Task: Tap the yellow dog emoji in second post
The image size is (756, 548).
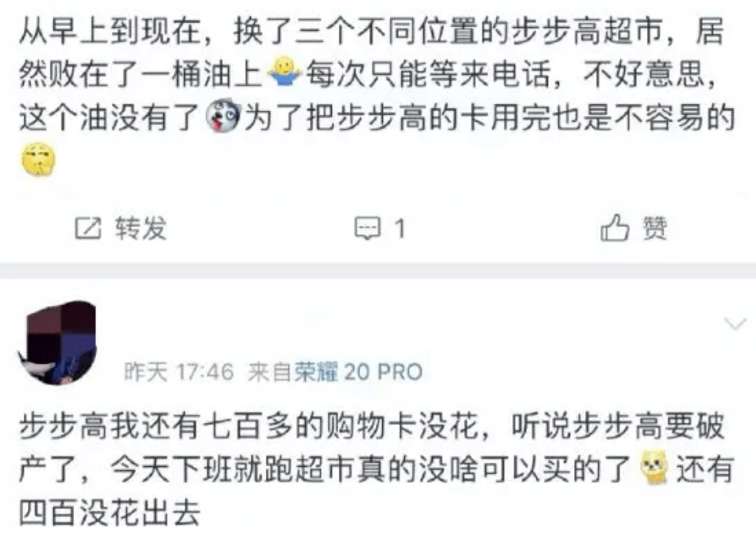Action: [x=653, y=467]
